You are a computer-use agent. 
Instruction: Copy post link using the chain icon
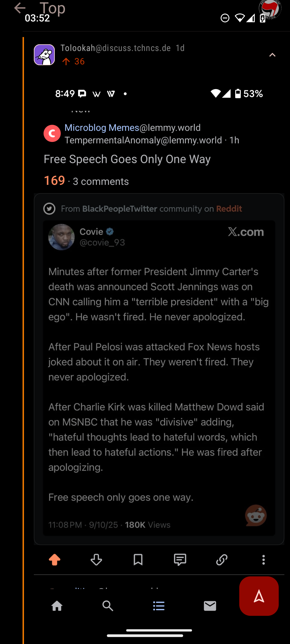(x=222, y=560)
